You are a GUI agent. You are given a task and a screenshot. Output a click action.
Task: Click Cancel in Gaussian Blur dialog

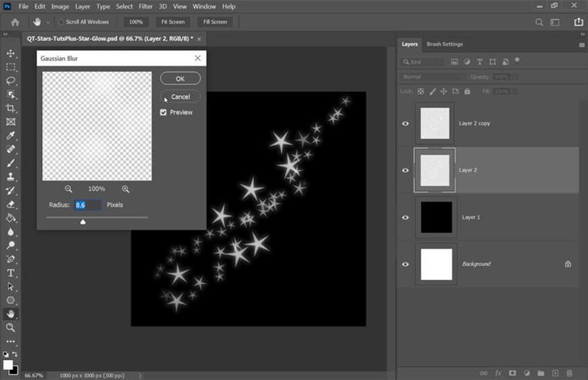pos(180,97)
